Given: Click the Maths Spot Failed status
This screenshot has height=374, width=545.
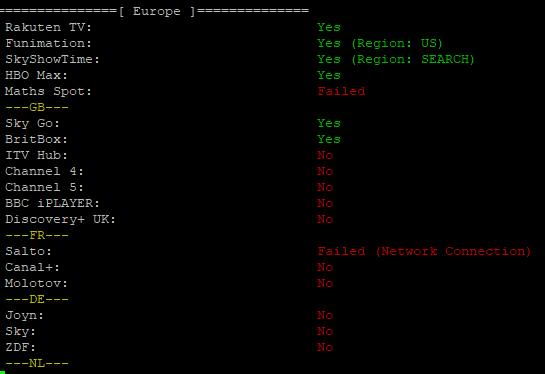Looking at the screenshot, I should (341, 91).
